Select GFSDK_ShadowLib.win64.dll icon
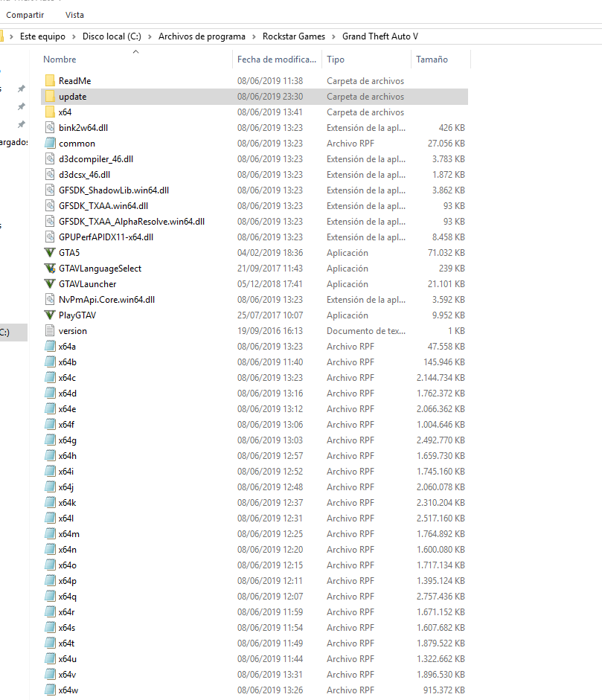Screen dimensions: 602x700 [50, 190]
